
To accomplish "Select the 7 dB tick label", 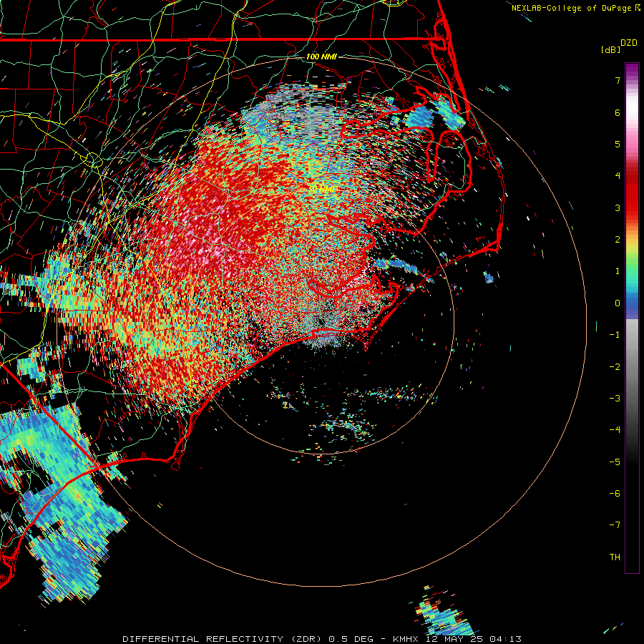I will [618, 80].
